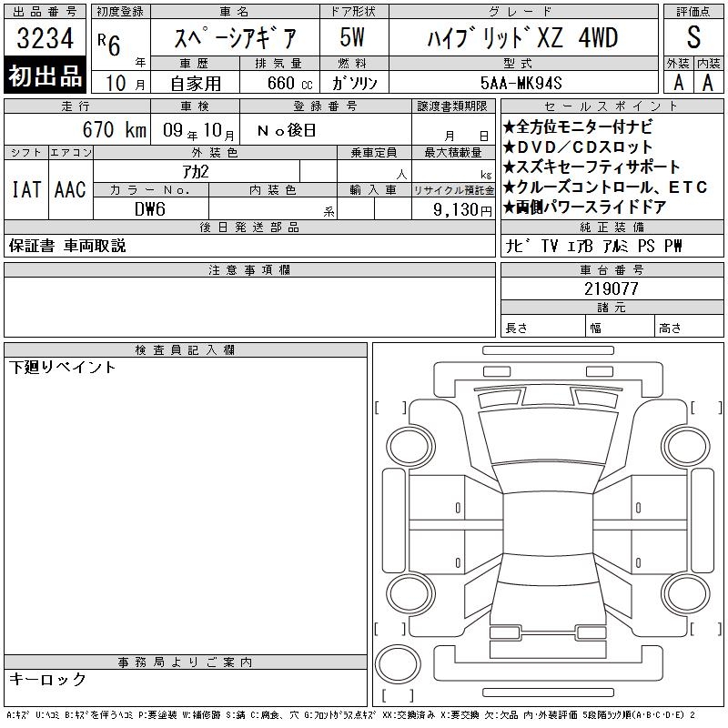The width and height of the screenshot is (728, 728).
Task: Click sales point 両側パワースライドドア
Action: point(585,207)
